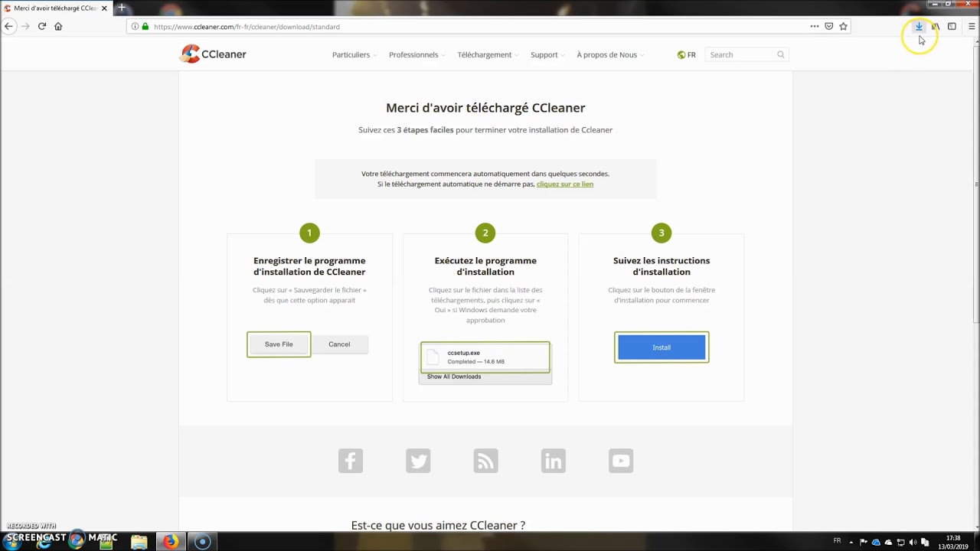Screen dimensions: 980x551
Task: Expand the Professionnels menu
Action: [x=416, y=55]
